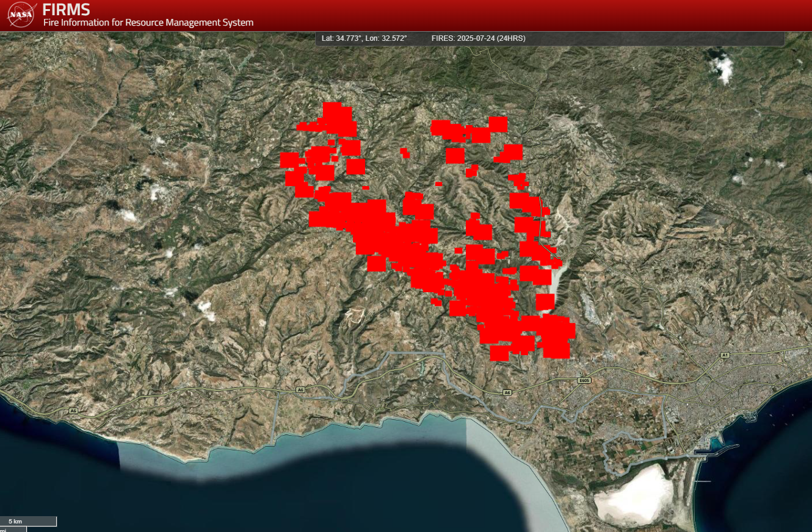This screenshot has height=532, width=812.
Task: Click the Lat/Lon coordinates readout
Action: [364, 38]
